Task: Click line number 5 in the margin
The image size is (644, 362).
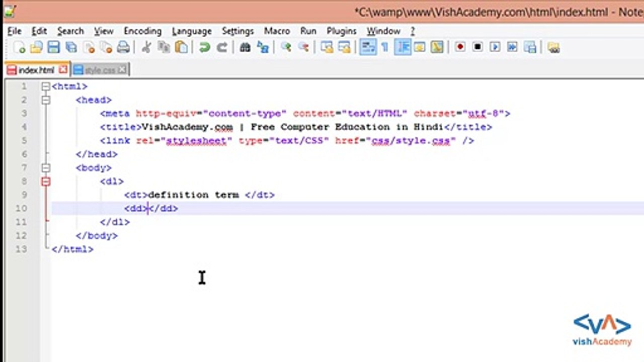Action: point(24,141)
